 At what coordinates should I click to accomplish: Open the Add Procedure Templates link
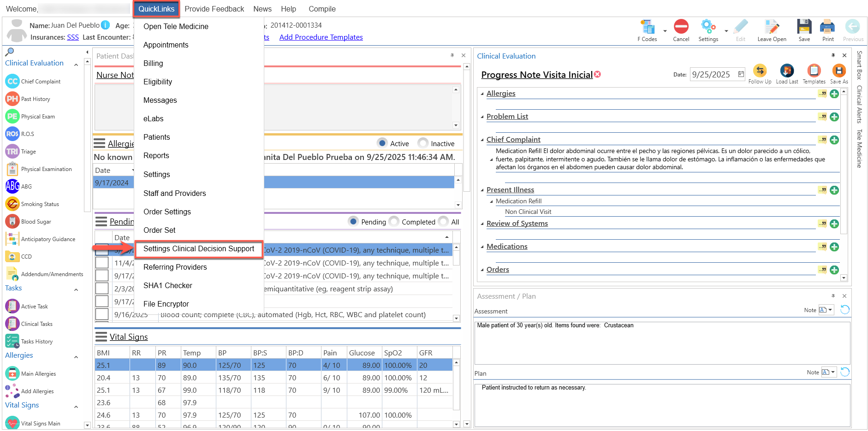[x=321, y=37]
